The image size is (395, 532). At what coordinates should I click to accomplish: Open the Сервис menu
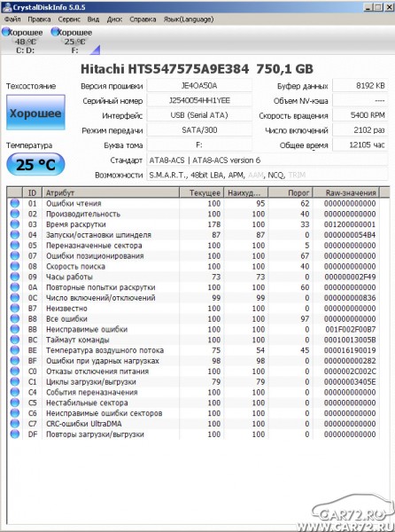tap(69, 20)
